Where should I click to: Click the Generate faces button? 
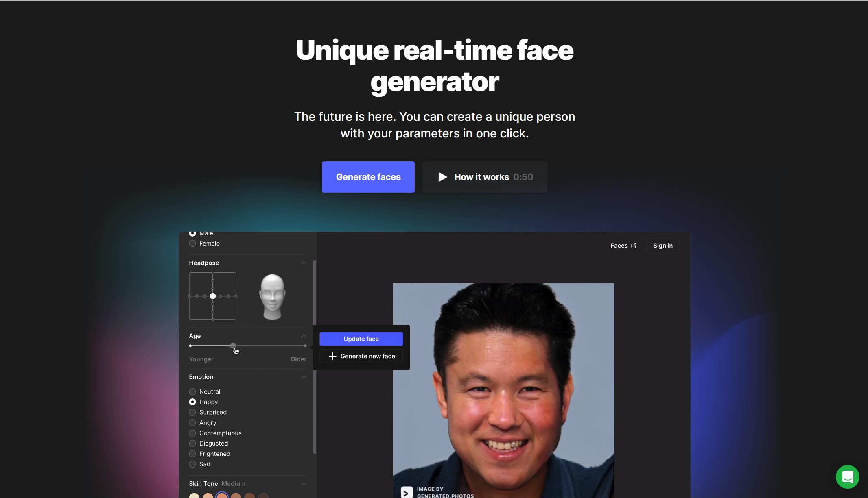[367, 177]
